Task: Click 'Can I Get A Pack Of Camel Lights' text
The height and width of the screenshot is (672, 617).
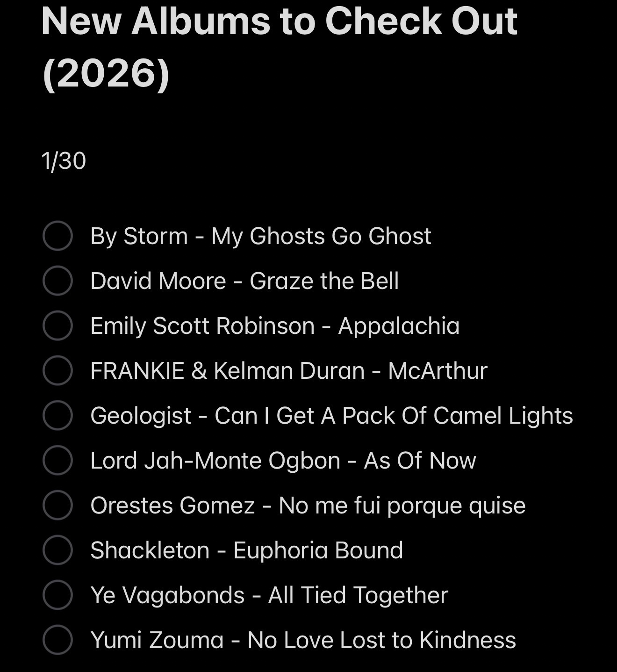Action: tap(394, 415)
